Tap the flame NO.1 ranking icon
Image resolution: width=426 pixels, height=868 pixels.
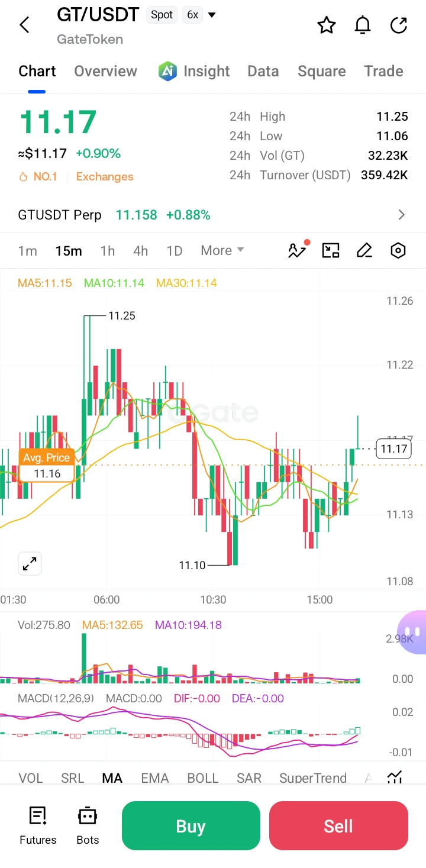coord(24,176)
